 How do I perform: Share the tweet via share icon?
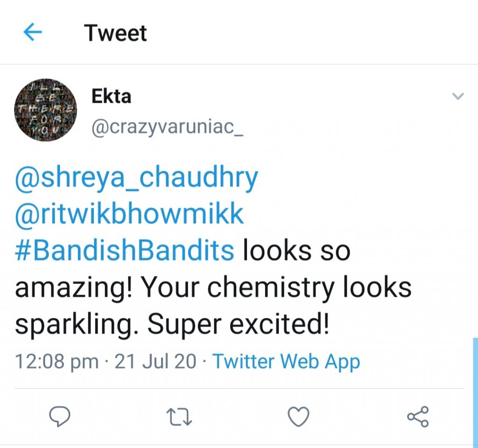pyautogui.click(x=418, y=417)
